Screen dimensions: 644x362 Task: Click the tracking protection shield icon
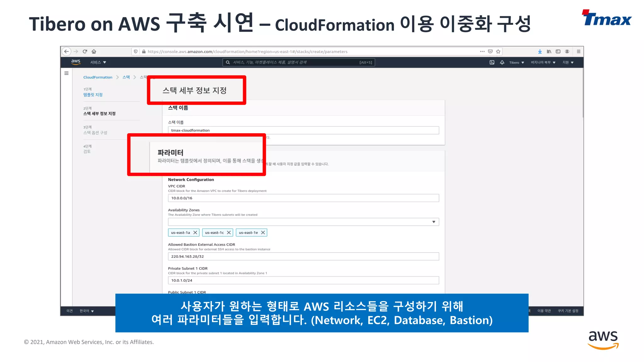click(136, 52)
